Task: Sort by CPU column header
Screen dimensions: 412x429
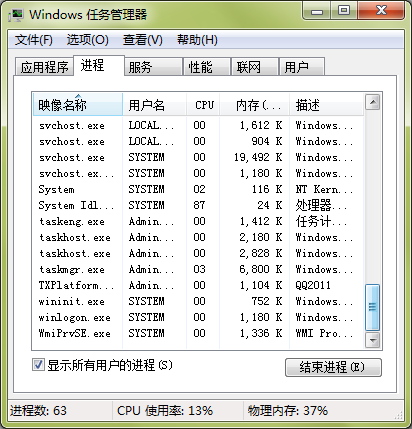Action: pos(203,105)
